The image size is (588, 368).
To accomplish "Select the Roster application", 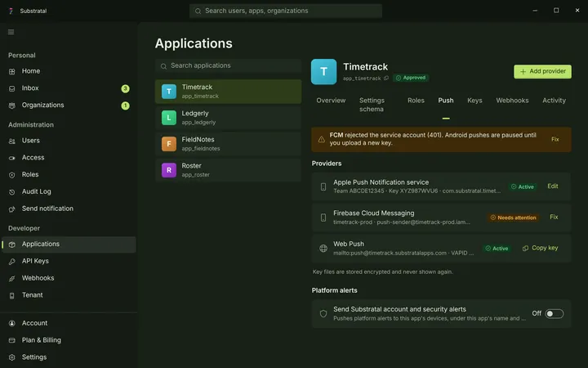I will click(x=228, y=170).
